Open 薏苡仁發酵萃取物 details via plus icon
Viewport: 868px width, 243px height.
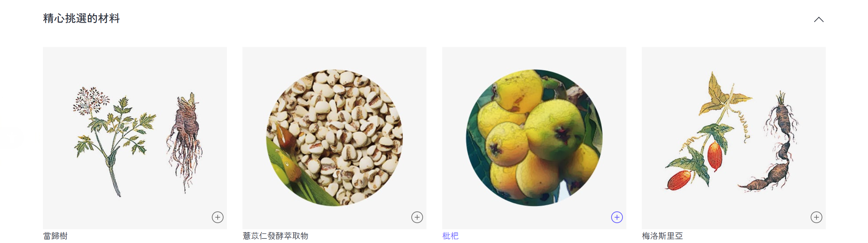click(x=417, y=217)
